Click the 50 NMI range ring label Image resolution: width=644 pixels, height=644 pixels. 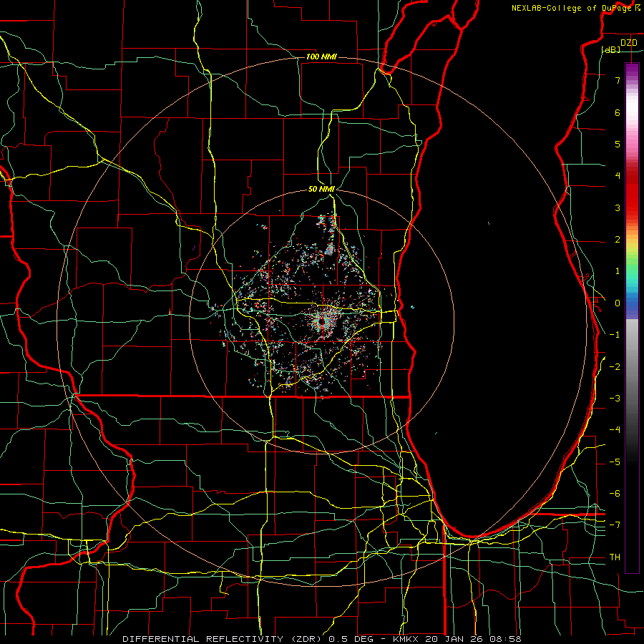[321, 189]
